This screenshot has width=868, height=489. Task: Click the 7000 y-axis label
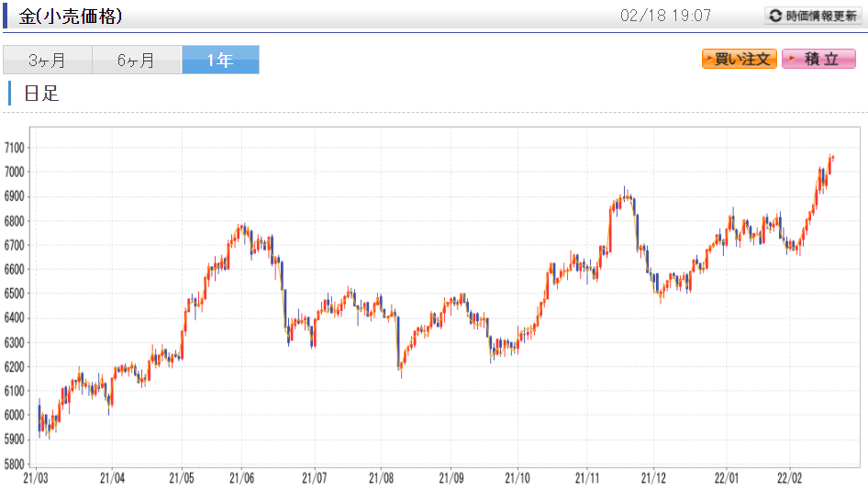[15, 172]
